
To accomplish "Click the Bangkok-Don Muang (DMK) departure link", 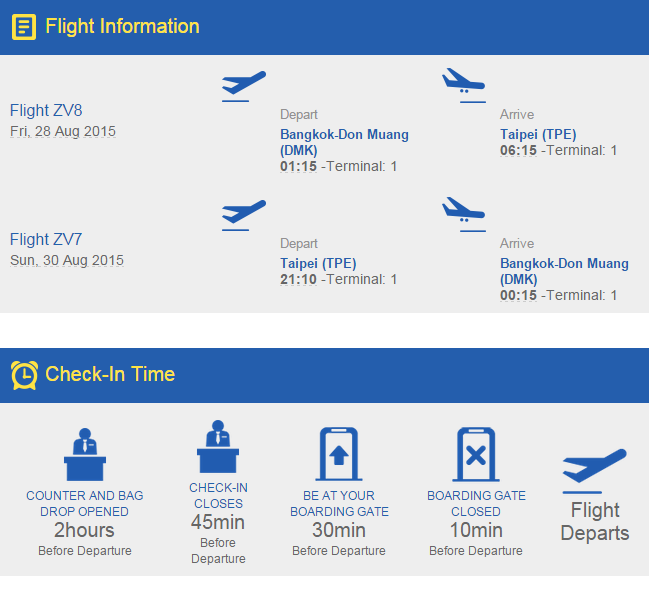I will [x=344, y=142].
